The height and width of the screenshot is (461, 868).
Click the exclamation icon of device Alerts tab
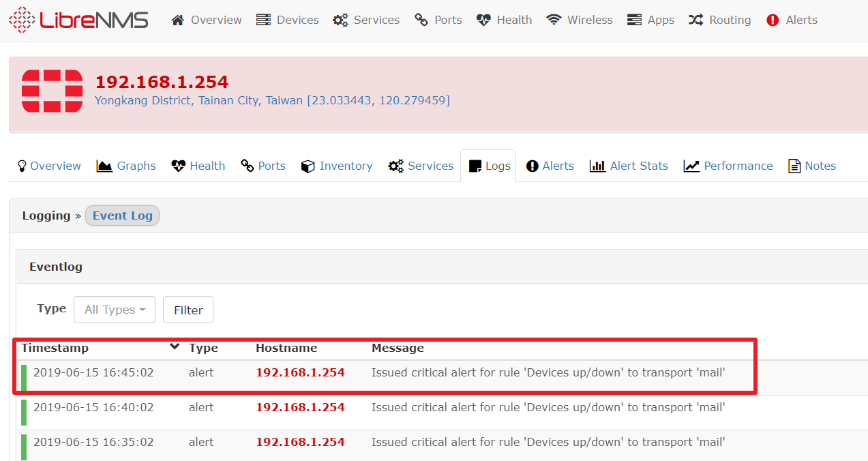coord(532,166)
